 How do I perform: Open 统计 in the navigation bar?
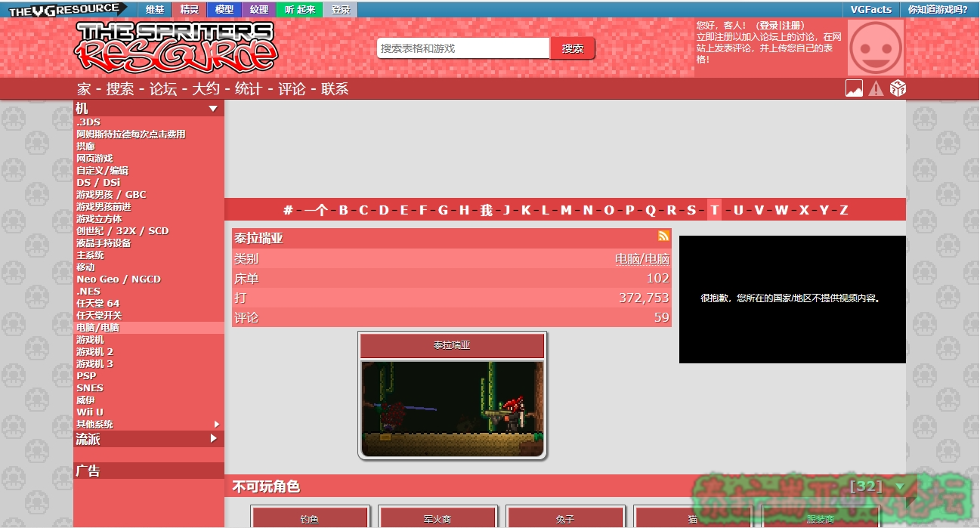[x=249, y=88]
